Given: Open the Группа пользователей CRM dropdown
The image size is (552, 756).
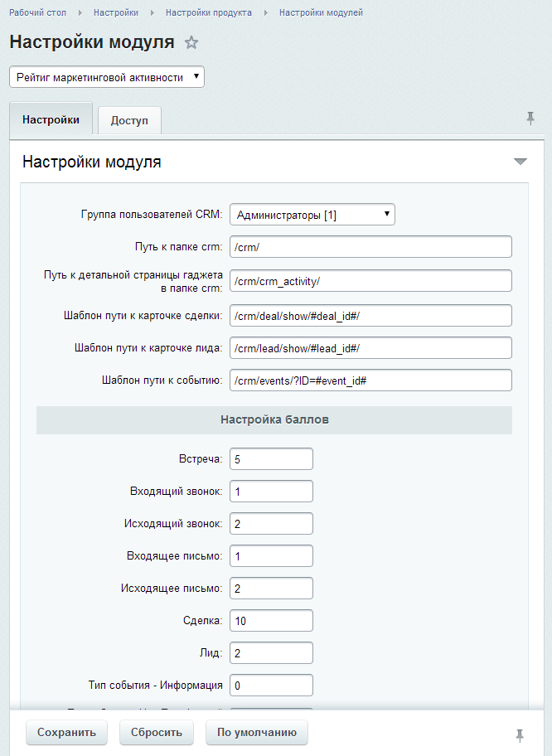Looking at the screenshot, I should (312, 215).
